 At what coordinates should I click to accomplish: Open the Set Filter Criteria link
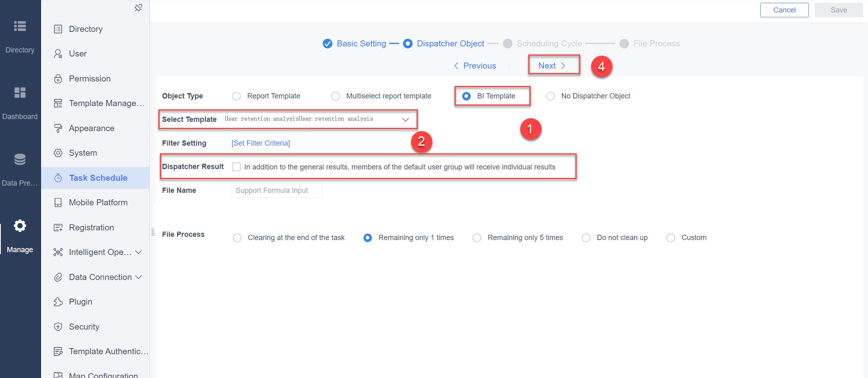(x=261, y=143)
